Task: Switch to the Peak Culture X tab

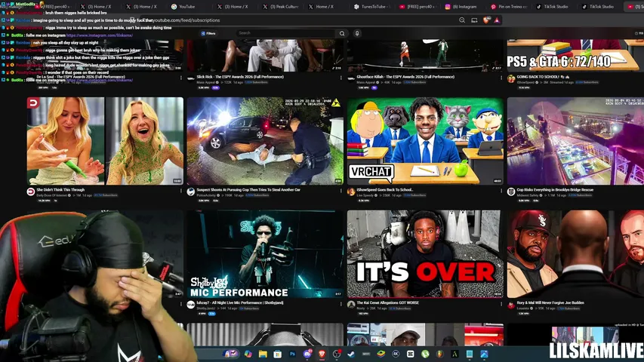Action: pos(282,7)
